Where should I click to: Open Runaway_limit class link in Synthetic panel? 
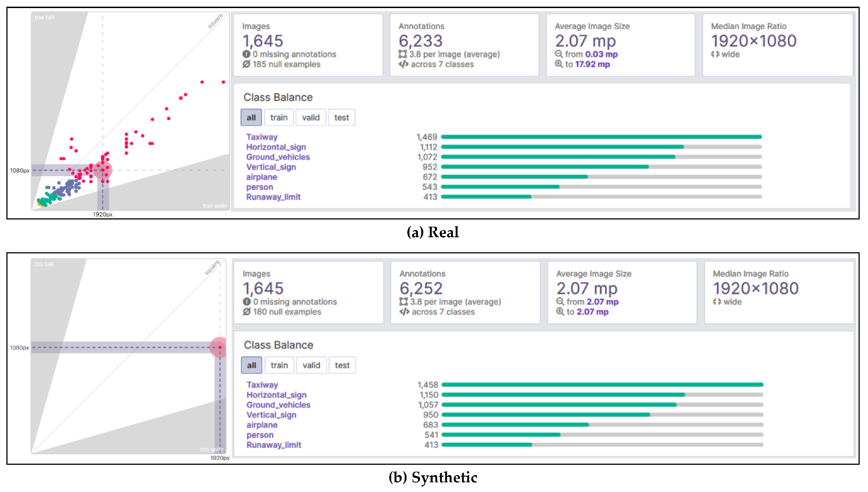(x=274, y=445)
